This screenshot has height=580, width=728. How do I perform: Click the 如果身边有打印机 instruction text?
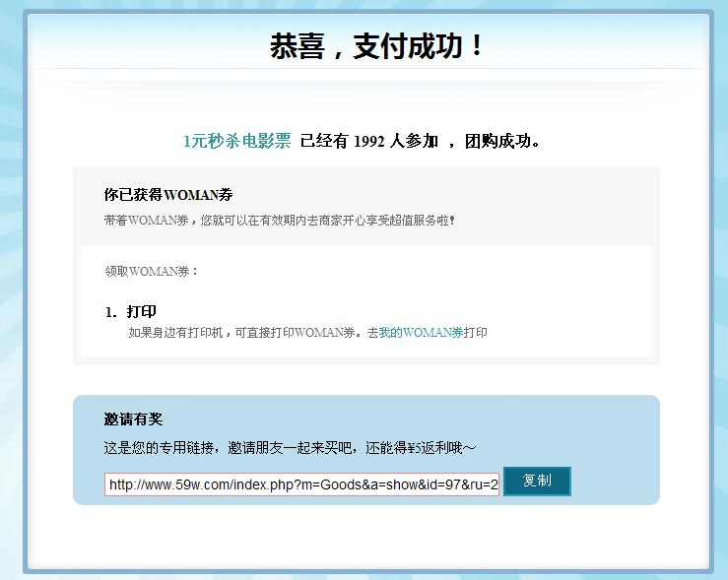pyautogui.click(x=307, y=332)
